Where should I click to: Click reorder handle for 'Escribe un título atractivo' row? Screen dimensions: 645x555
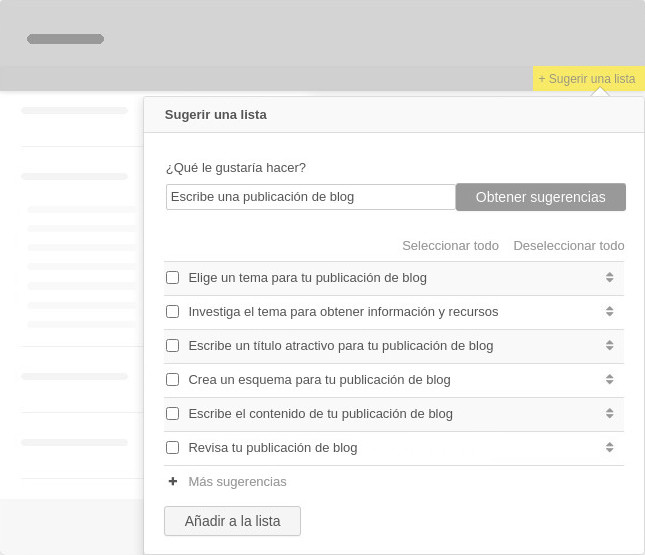point(610,345)
